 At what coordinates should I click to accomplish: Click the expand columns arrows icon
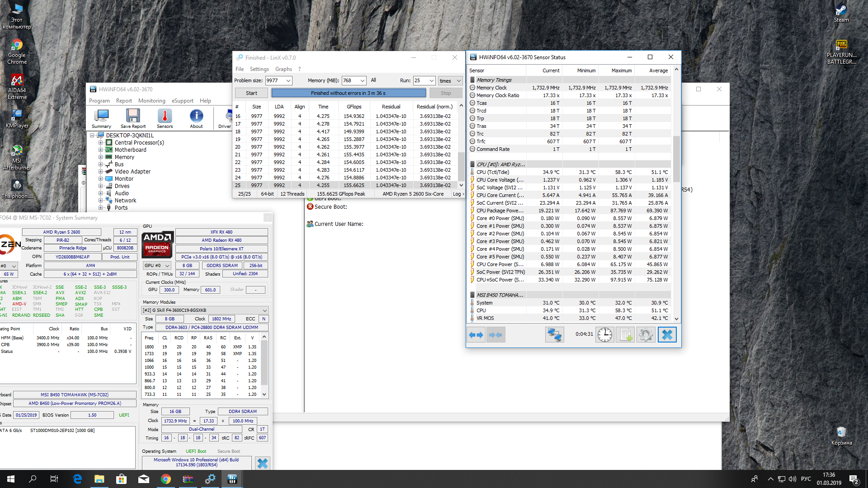pyautogui.click(x=476, y=335)
